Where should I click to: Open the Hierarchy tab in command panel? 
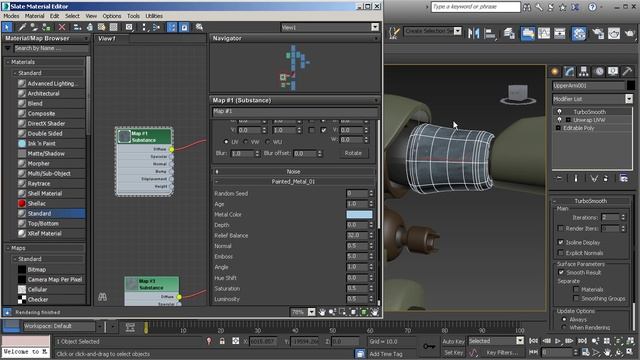coord(584,72)
